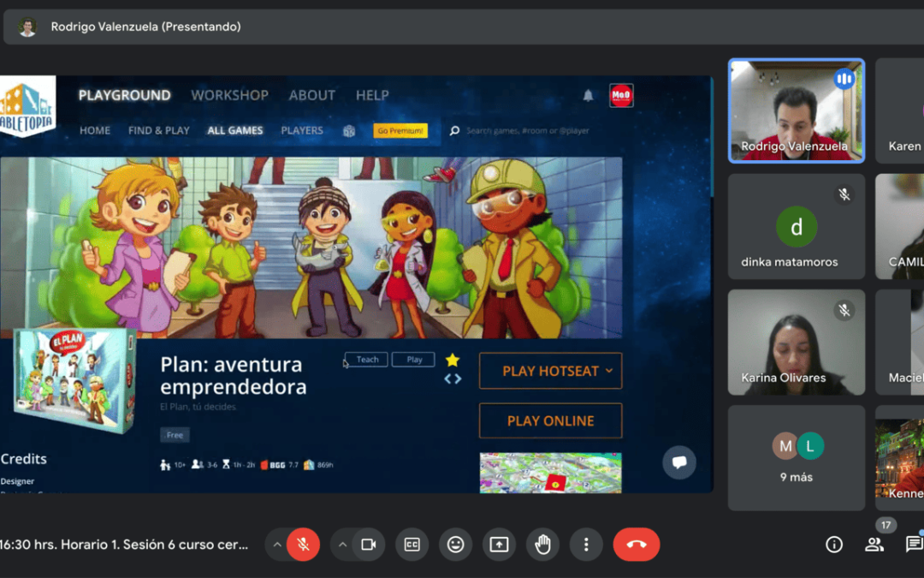Show the participants list icon
The height and width of the screenshot is (578, 924).
click(874, 545)
